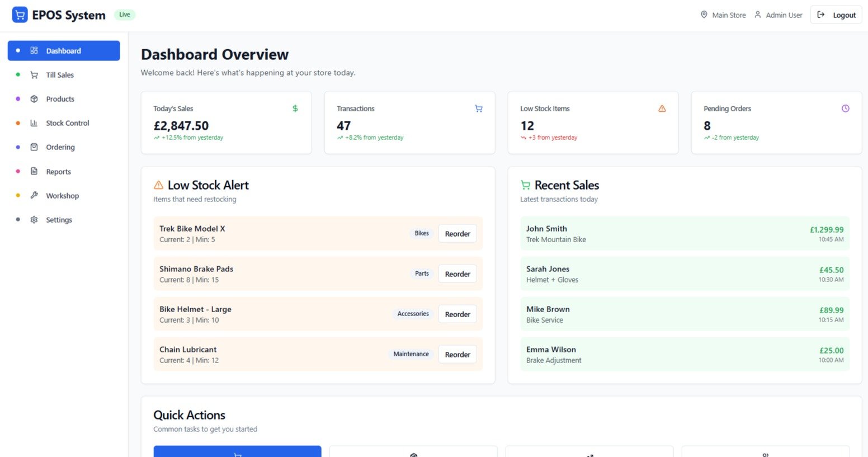Reorder Bike Helmet - Large
Screen dimensions: 868x457
click(x=457, y=314)
